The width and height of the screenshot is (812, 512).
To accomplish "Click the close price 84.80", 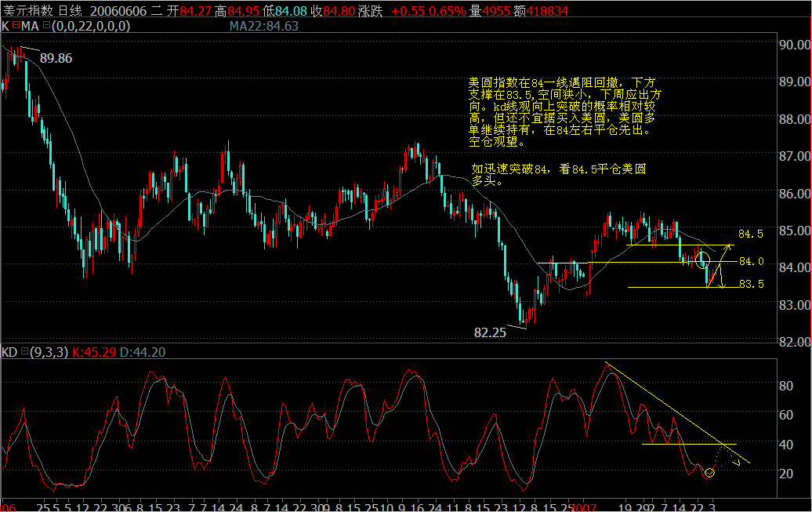I will pyautogui.click(x=339, y=10).
